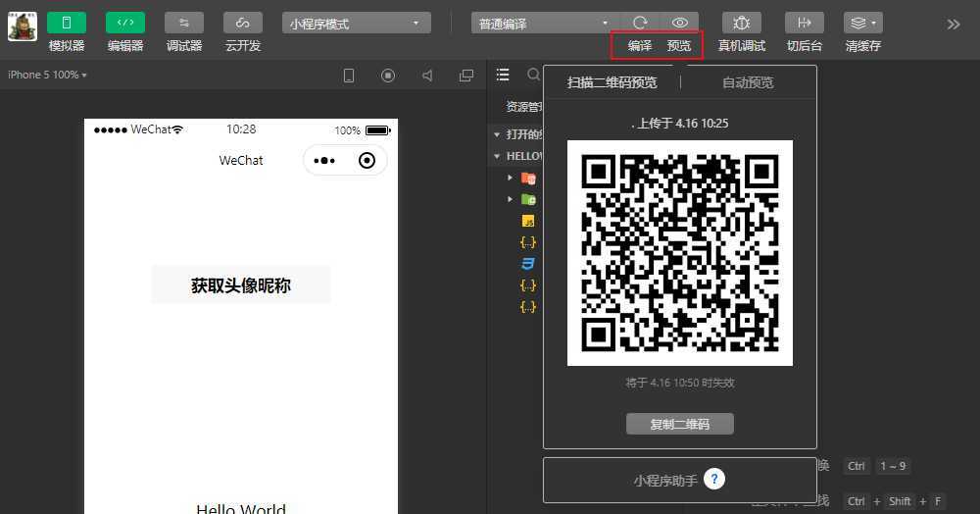980x514 pixels.
Task: Select the red folder icon
Action: click(x=529, y=179)
